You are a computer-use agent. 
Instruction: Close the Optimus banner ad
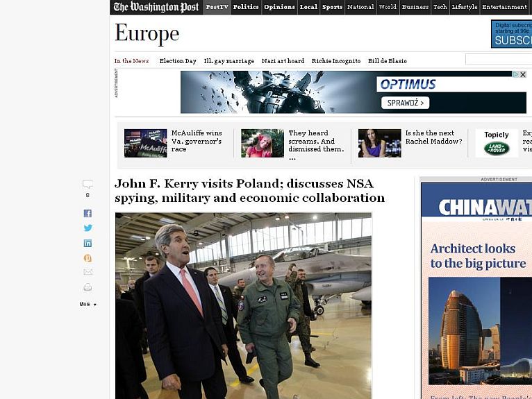coord(523,74)
